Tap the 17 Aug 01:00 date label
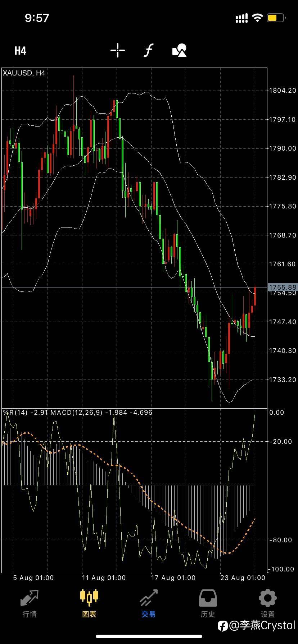This screenshot has width=298, height=644. 173,578
